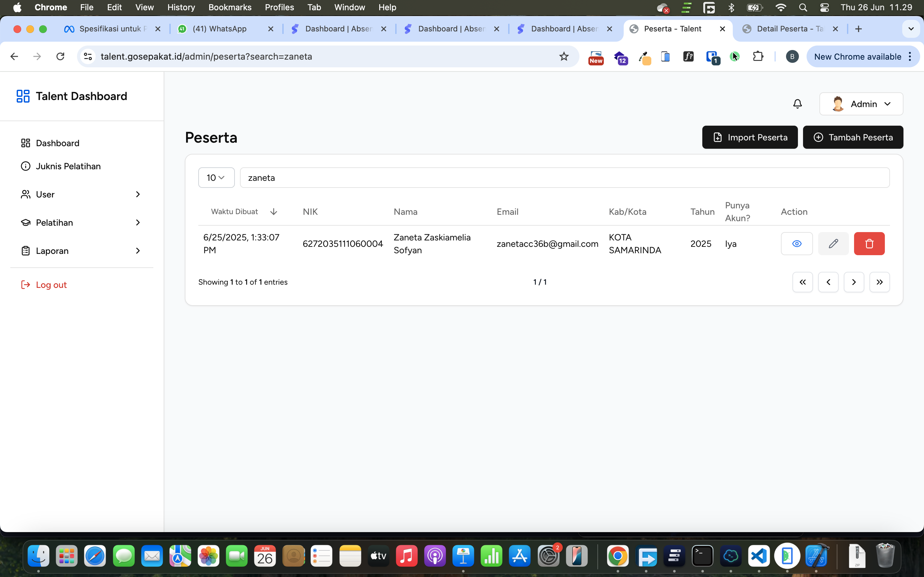Open the Chrome Extensions puzzle icon

pos(758,56)
